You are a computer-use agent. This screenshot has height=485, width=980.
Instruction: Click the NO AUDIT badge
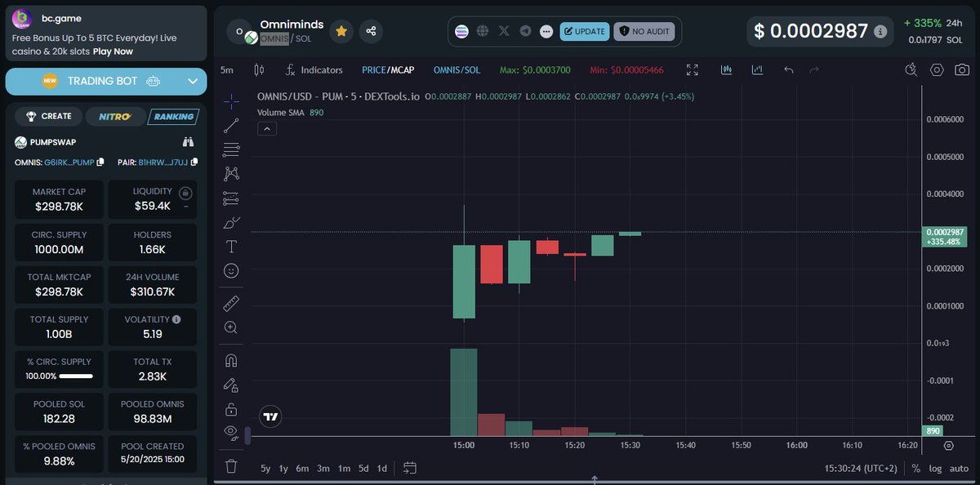644,31
